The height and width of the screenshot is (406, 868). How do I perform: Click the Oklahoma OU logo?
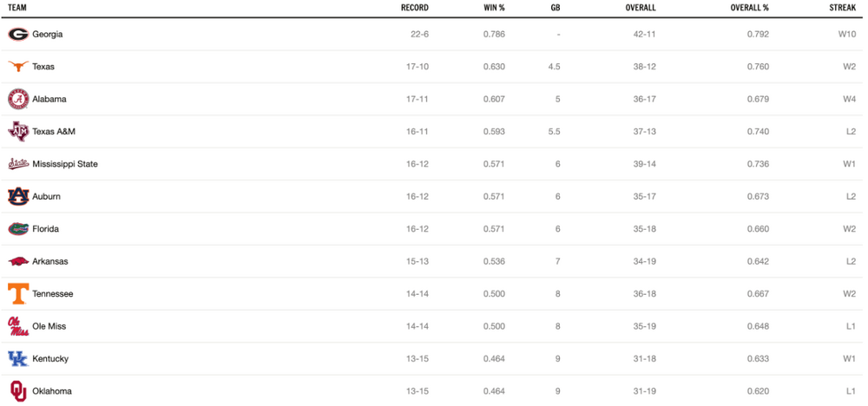click(18, 391)
